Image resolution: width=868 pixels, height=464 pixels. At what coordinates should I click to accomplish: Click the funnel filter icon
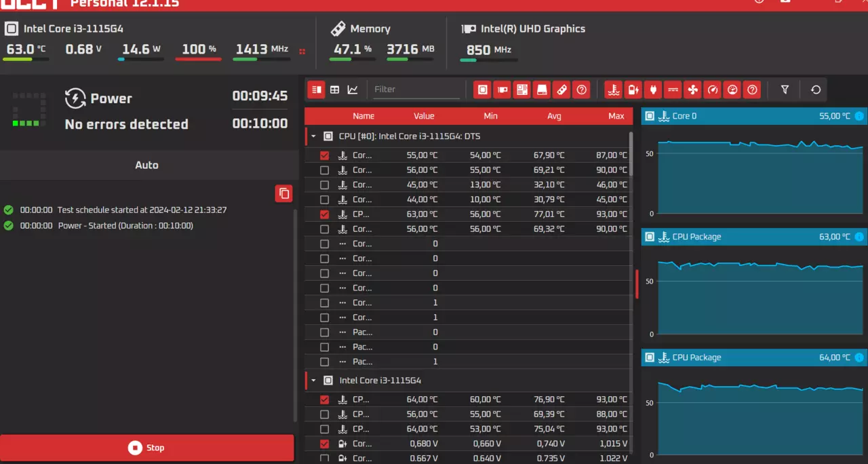[785, 90]
